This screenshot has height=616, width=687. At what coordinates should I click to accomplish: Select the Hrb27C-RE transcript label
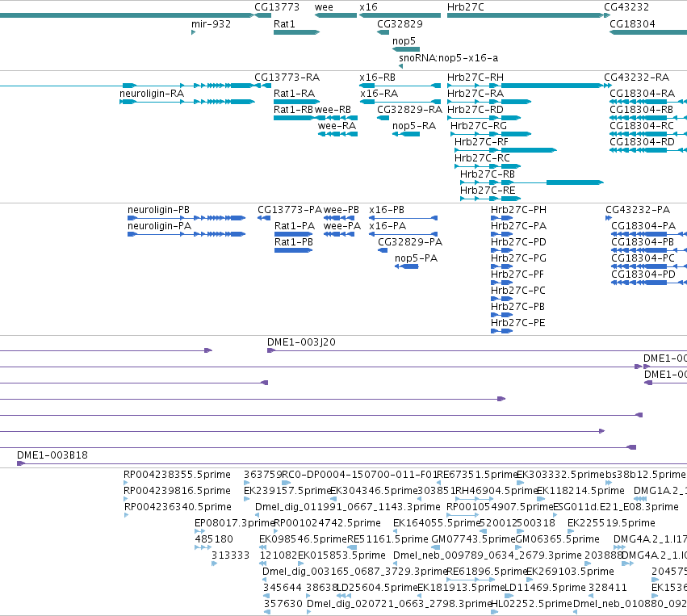coord(488,191)
